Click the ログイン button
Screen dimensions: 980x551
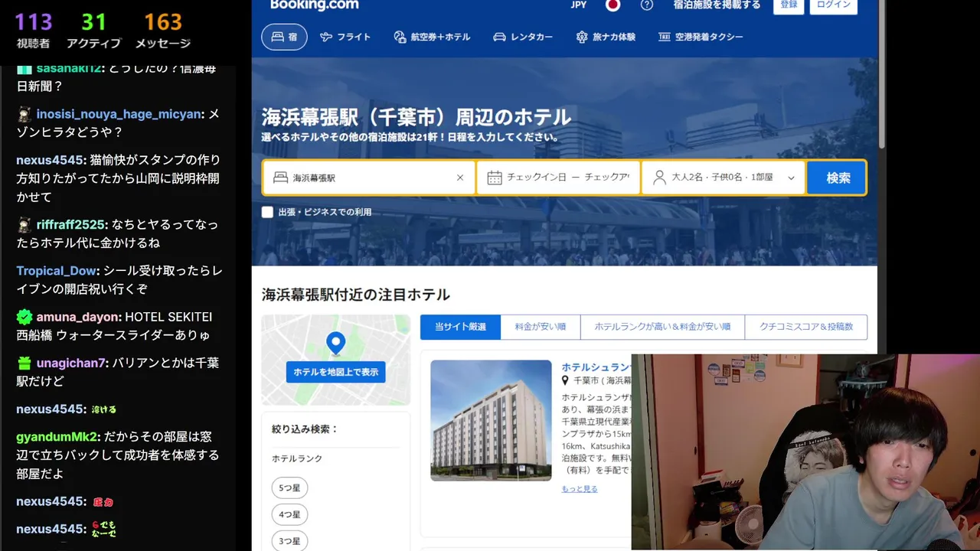coord(833,5)
